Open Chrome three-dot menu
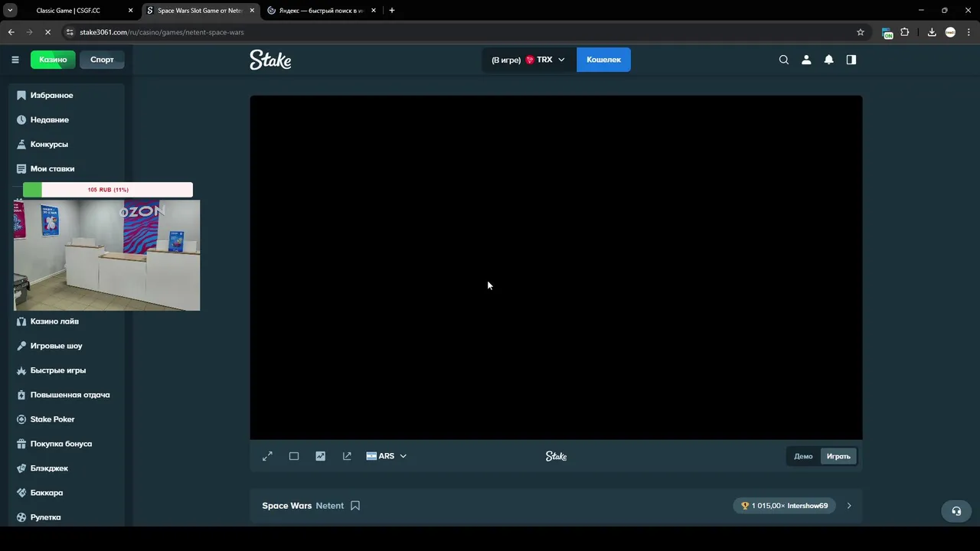Image resolution: width=980 pixels, height=551 pixels. (969, 32)
